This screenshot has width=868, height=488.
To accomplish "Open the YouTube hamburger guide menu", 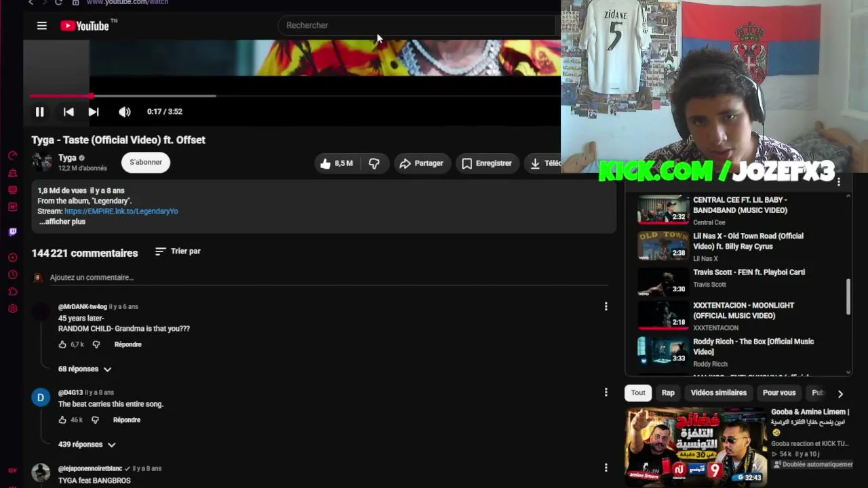I will tap(41, 26).
